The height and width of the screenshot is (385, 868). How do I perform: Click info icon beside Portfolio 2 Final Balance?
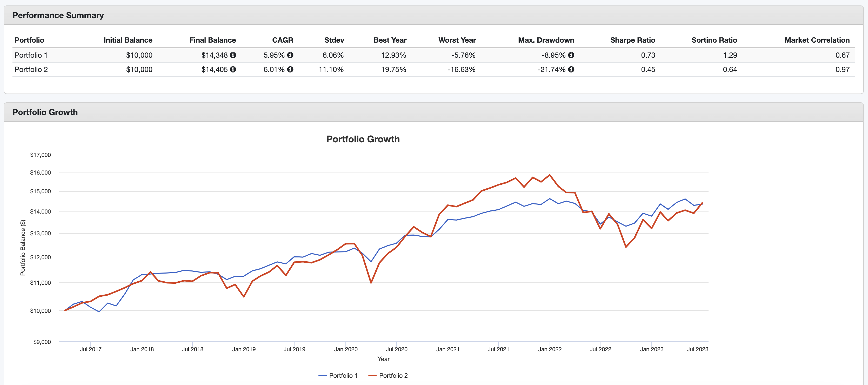233,69
